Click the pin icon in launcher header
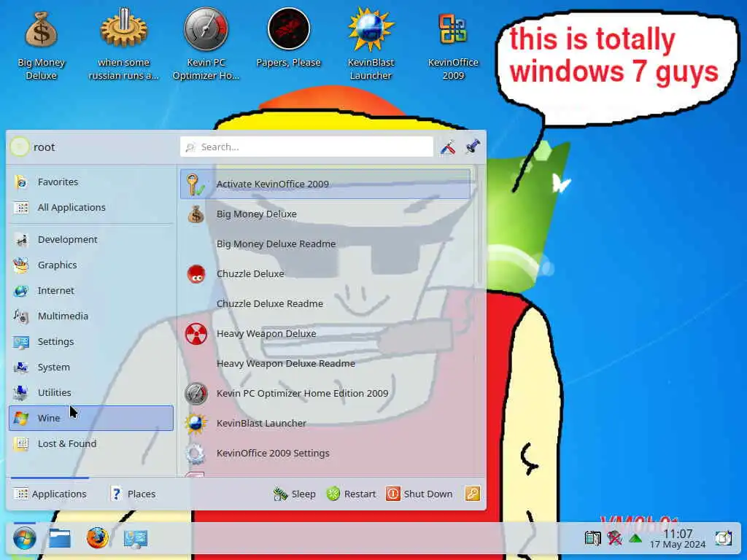This screenshot has height=560, width=747. tap(473, 147)
